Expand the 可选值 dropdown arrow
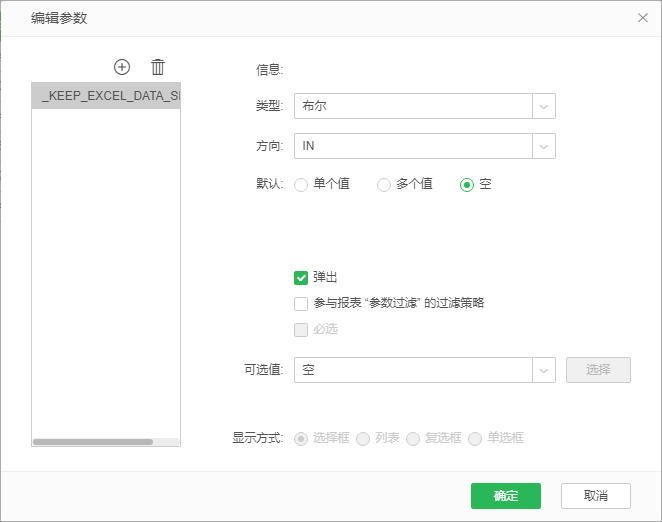 544,370
